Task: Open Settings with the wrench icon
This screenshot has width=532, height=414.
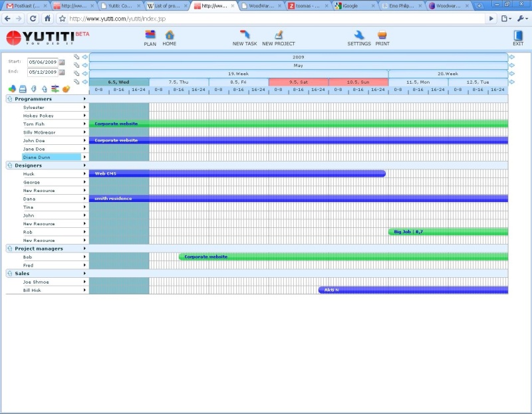Action: tap(359, 35)
